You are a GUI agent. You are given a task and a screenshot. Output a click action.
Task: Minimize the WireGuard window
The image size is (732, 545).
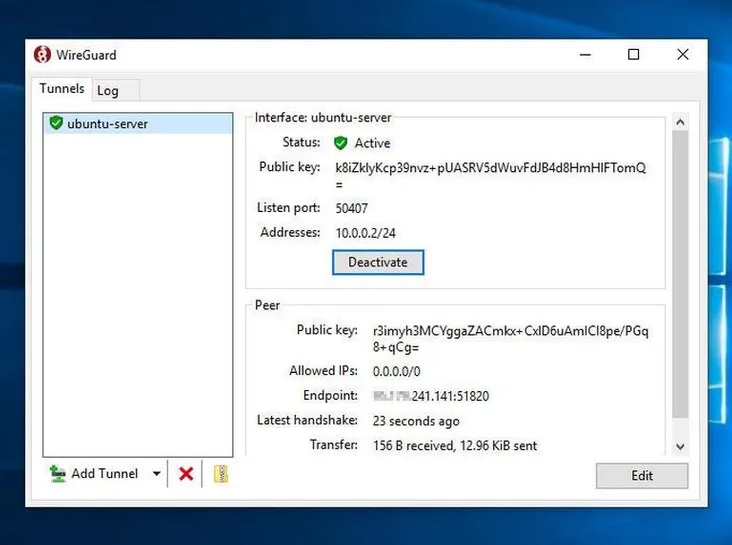pos(585,55)
